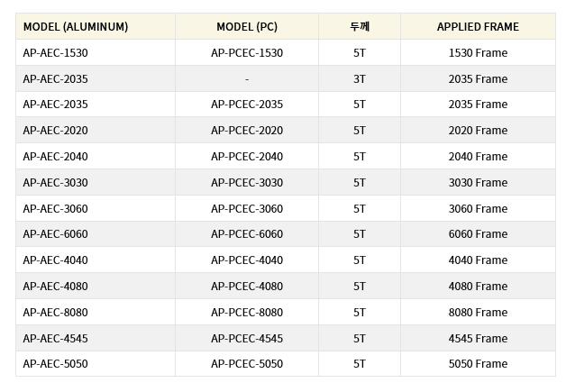The height and width of the screenshot is (392, 566).
Task: Select the AP-PCEC-4040 cell
Action: tap(247, 260)
